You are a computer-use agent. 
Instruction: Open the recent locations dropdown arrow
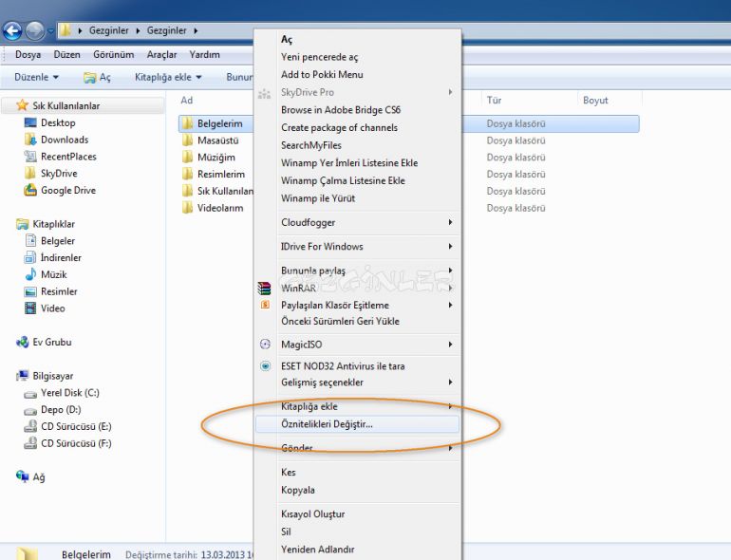pyautogui.click(x=50, y=31)
